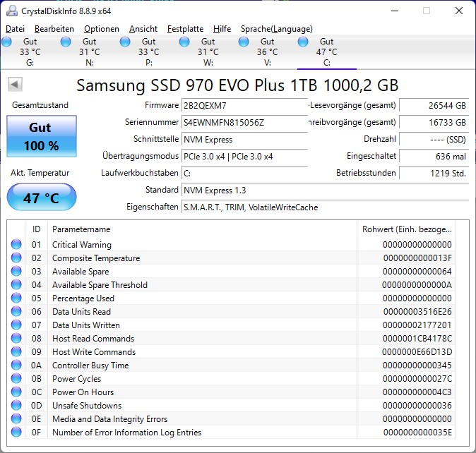Click raw value 00000002177201
This screenshot has width=476, height=453.
point(417,325)
